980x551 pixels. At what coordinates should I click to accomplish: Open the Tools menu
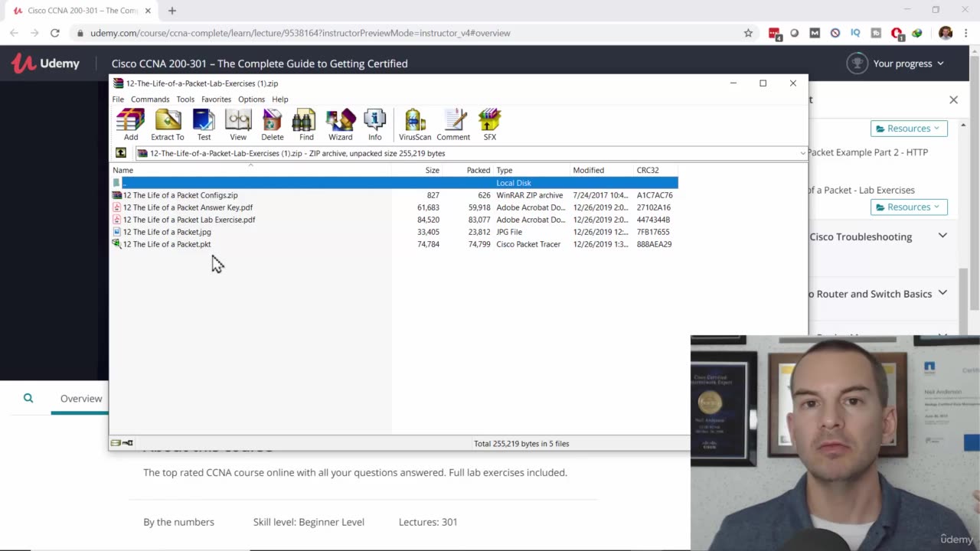coord(185,99)
